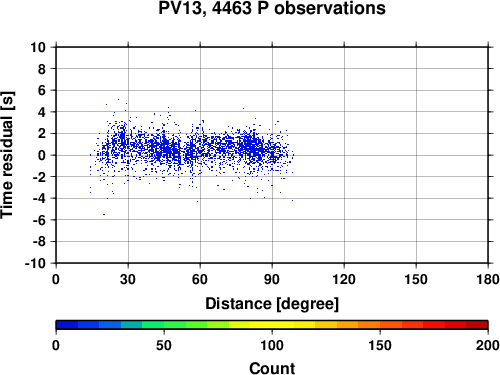The height and width of the screenshot is (375, 500).
Task: Select the 'Distance [degree]' x-axis label
Action: tap(272, 304)
